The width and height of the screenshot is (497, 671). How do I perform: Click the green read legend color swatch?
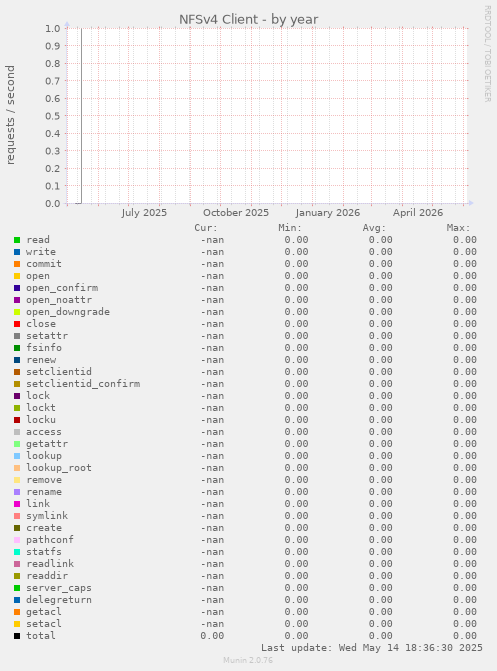pos(17,240)
